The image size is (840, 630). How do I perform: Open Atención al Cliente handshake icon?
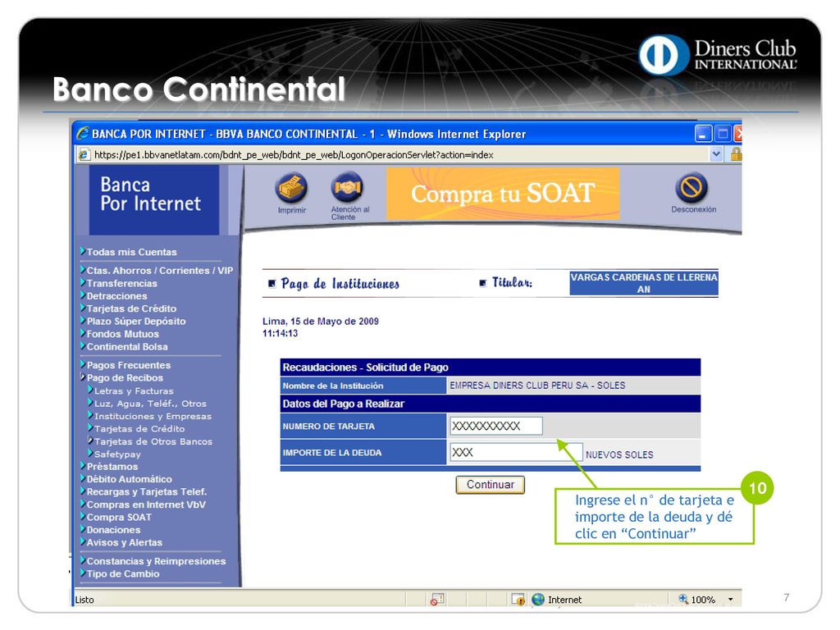pyautogui.click(x=348, y=188)
